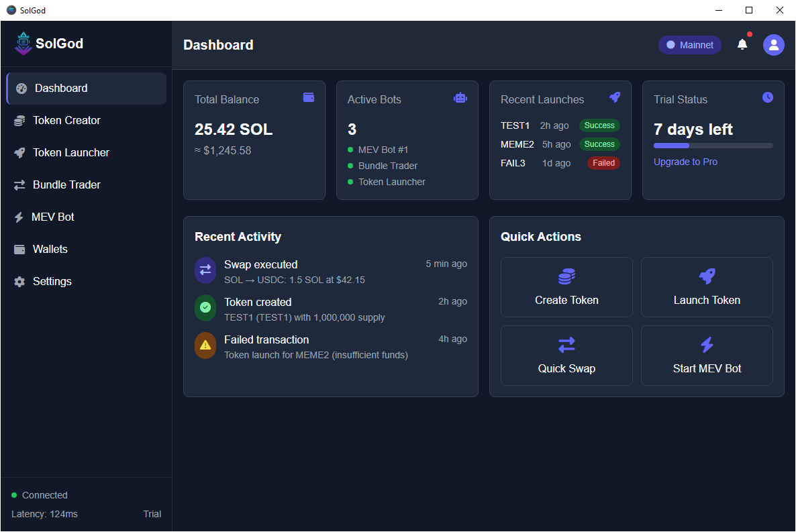Click the rocket icon on Recent Launches card

tap(615, 97)
